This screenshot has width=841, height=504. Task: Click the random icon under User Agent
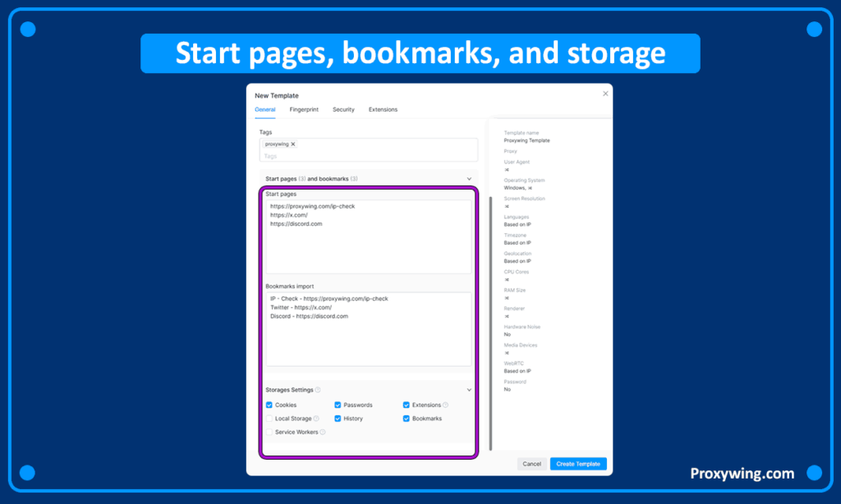507,170
